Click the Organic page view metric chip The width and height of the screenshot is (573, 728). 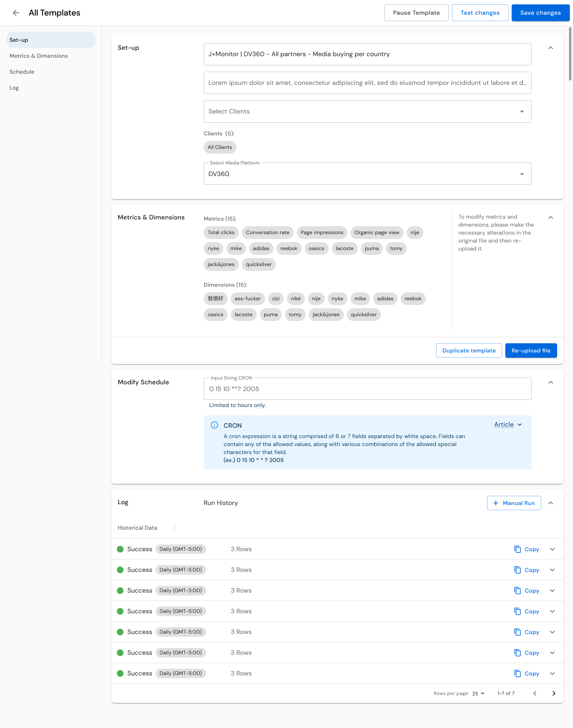(x=377, y=233)
